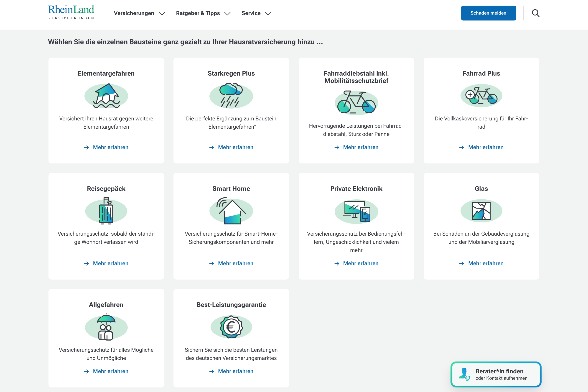Click the Smart Home house icon

pos(231,211)
